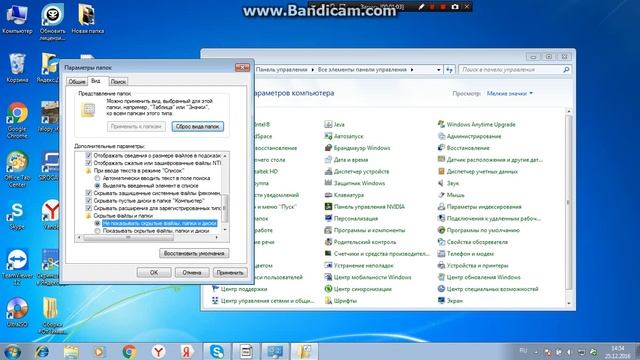Open Программы и компоненты
This screenshot has width=640, height=360.
[x=365, y=230]
